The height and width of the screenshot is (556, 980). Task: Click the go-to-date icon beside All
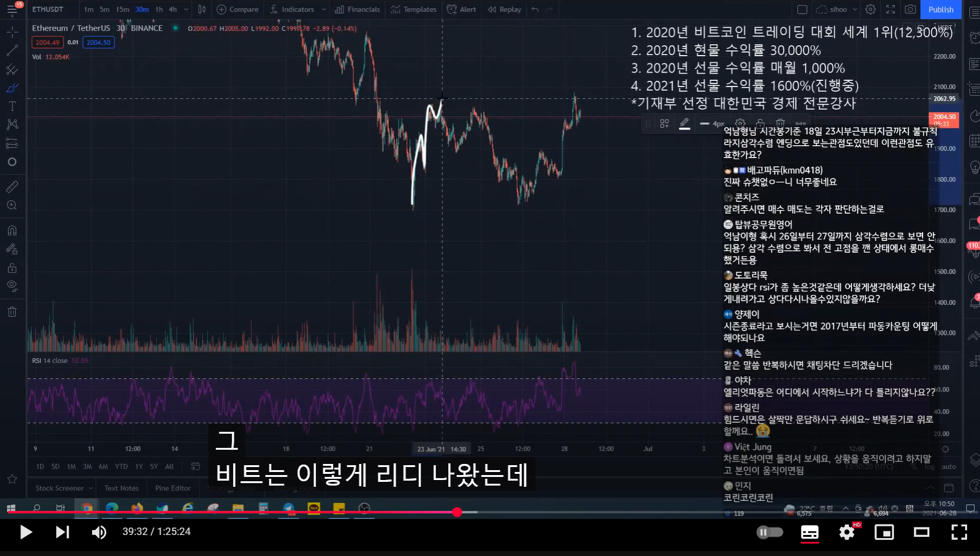tap(195, 466)
